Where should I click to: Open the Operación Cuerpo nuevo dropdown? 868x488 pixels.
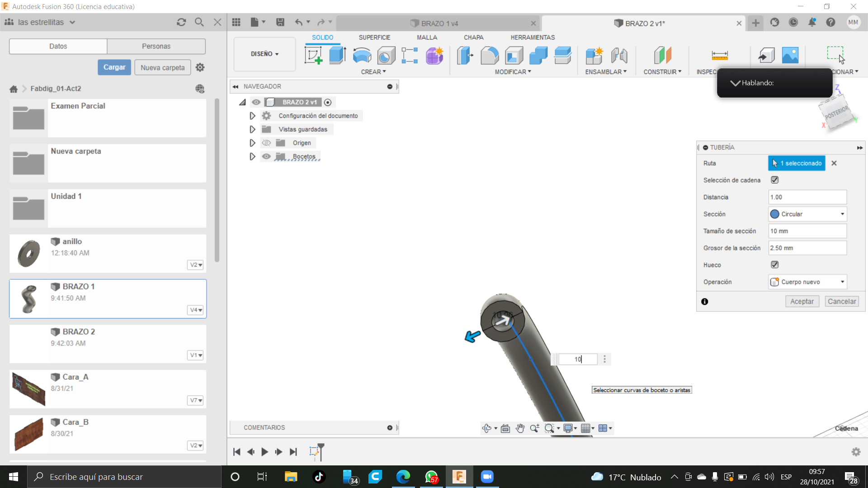coord(807,282)
